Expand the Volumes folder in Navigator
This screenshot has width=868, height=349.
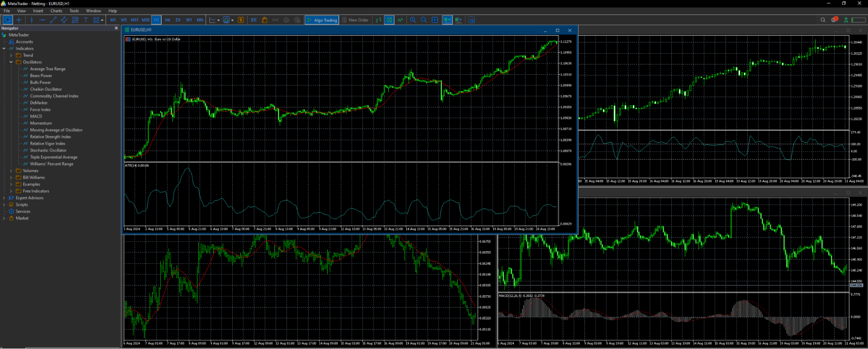11,171
